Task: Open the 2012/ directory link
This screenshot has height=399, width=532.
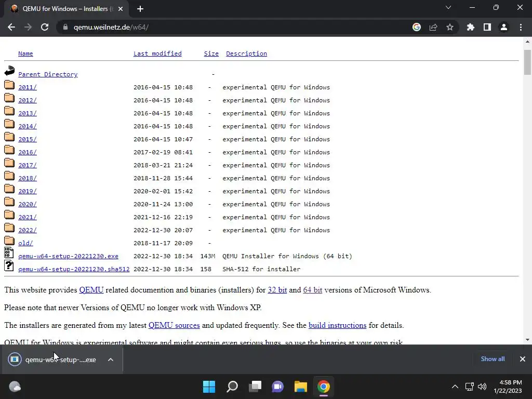Action: 28,100
